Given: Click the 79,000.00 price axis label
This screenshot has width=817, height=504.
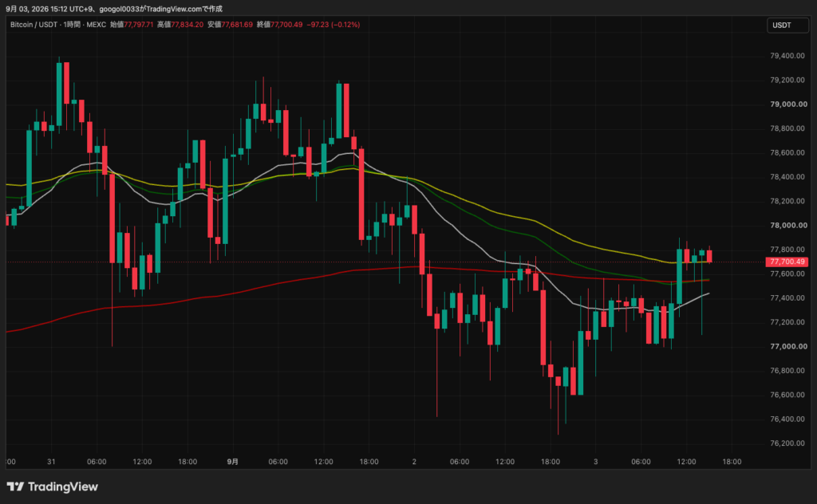Looking at the screenshot, I should pos(788,104).
